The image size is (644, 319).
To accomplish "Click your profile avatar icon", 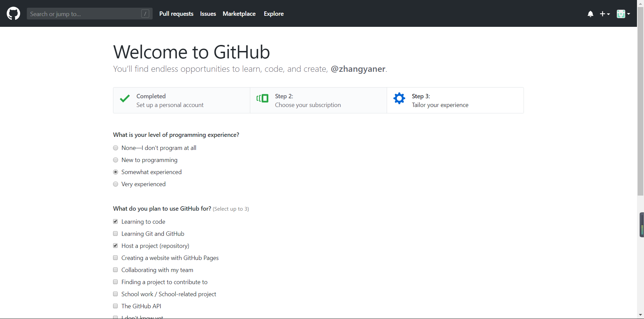I will 622,14.
